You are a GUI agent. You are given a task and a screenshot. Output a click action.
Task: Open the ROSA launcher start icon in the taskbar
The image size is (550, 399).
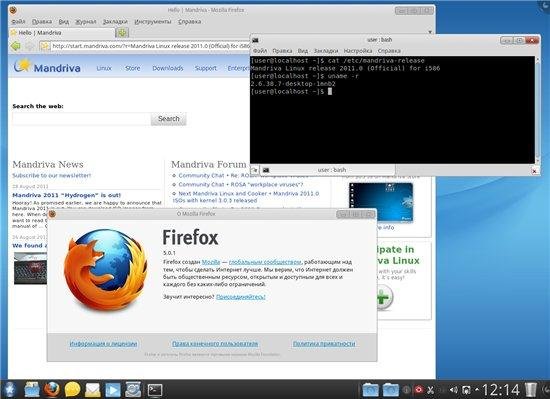[x=9, y=390]
